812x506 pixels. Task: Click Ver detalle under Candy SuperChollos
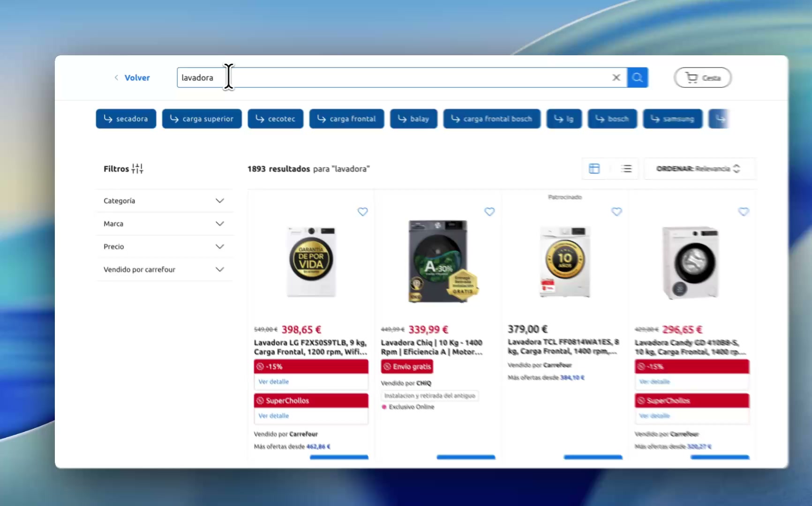pos(654,416)
